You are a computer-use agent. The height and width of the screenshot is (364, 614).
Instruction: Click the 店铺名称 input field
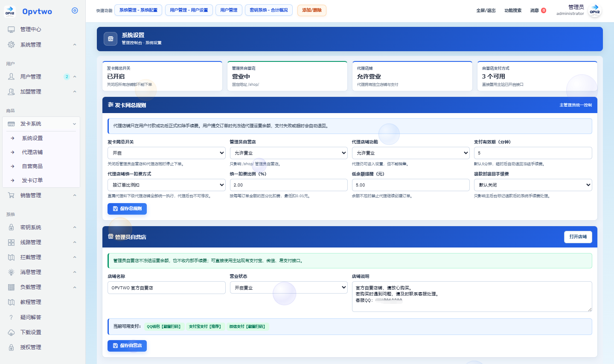[x=166, y=288]
